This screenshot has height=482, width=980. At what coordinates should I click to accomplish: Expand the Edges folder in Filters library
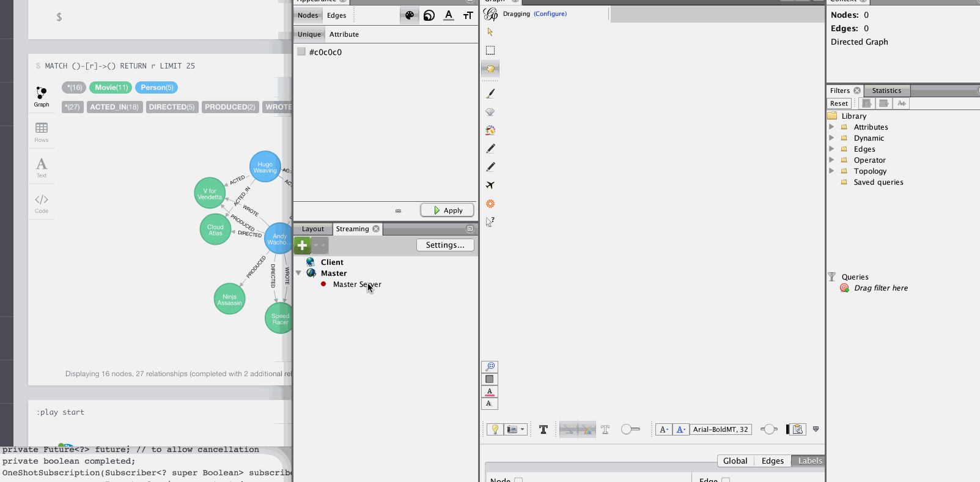point(831,149)
